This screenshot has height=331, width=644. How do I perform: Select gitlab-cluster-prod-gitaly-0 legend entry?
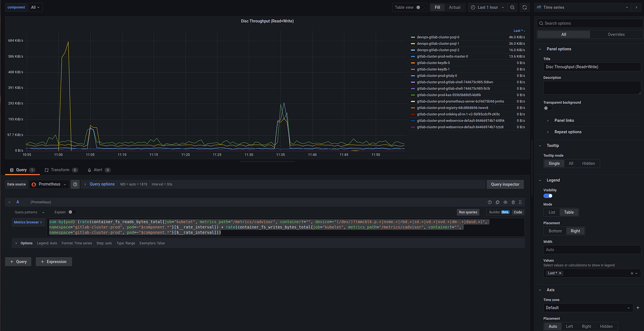[x=437, y=76]
